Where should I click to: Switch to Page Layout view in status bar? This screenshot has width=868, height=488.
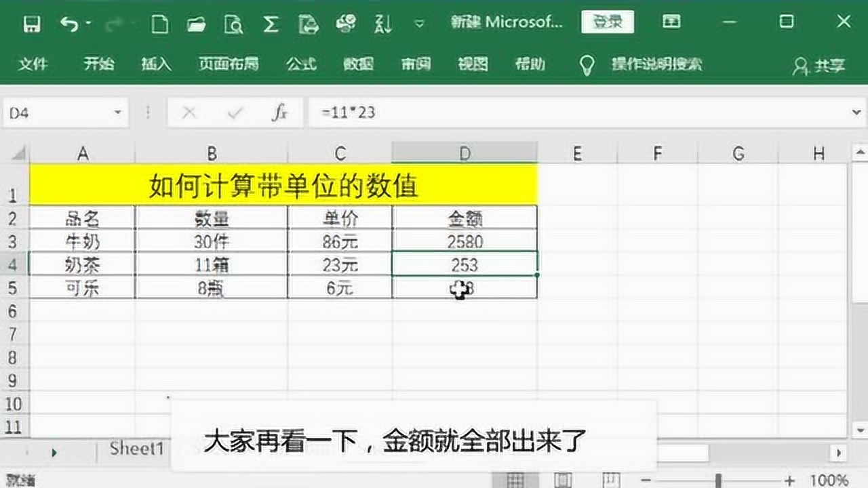coord(564,480)
